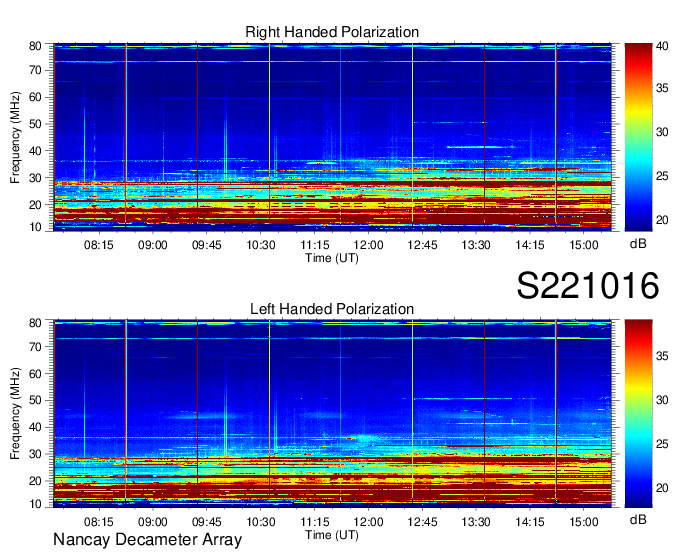The width and height of the screenshot is (680, 552).
Task: Click the 'Nancay Decameter Array' caption
Action: (147, 539)
